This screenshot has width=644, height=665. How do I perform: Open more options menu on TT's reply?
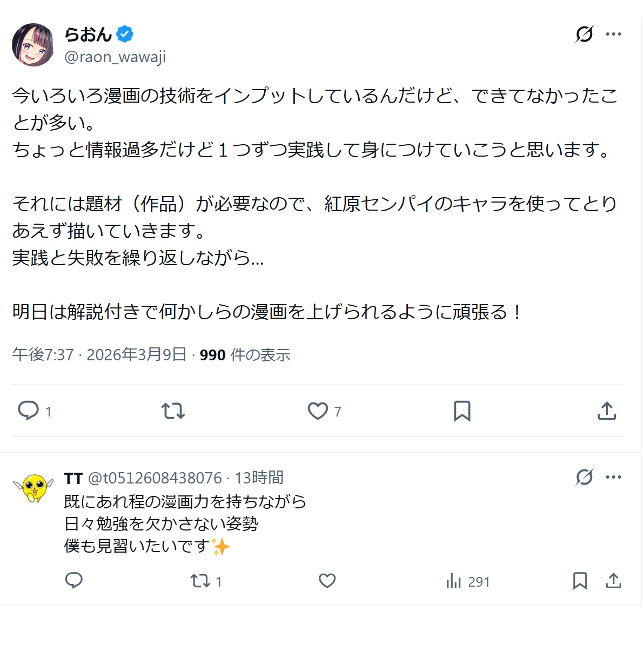614,477
